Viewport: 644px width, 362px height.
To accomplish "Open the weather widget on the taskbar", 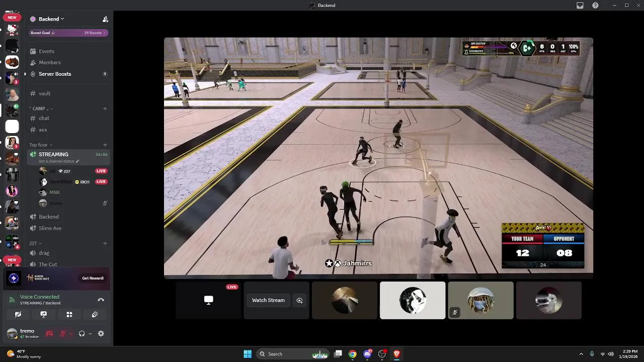I will (x=24, y=354).
